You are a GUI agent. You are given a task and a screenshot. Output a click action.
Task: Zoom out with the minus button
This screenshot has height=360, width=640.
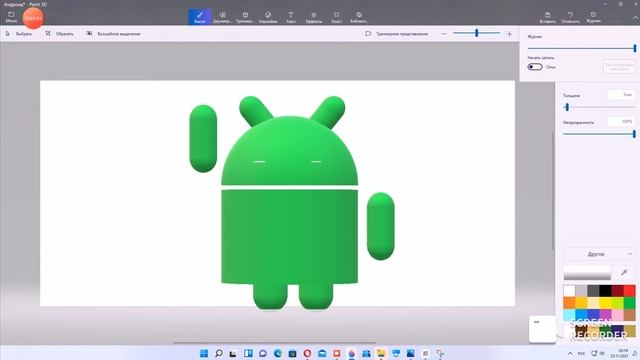444,34
